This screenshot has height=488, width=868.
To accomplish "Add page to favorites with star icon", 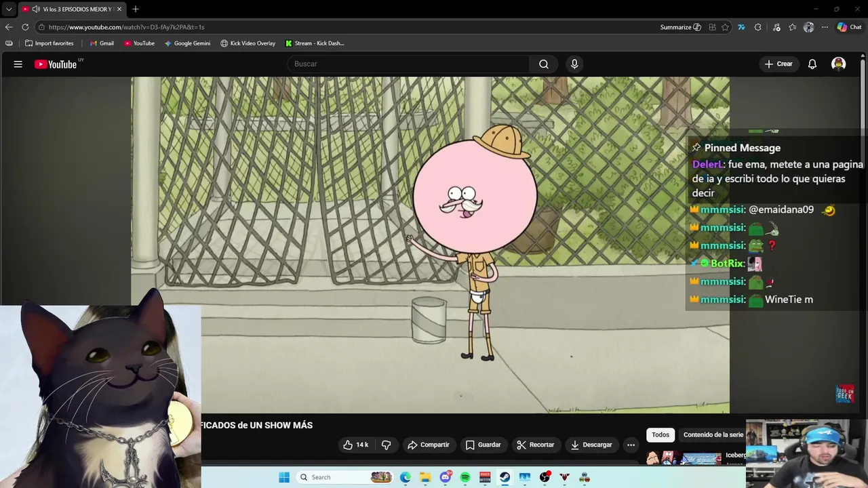I will (x=726, y=27).
